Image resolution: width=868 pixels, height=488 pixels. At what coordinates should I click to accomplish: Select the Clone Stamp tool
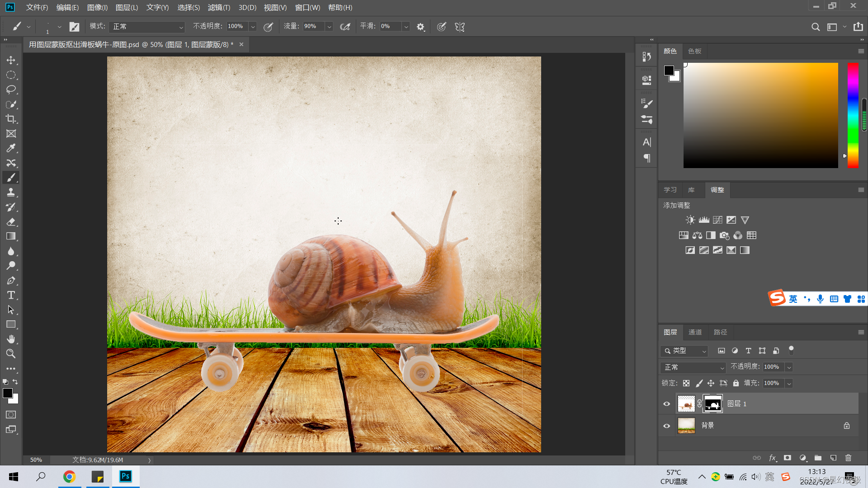[11, 192]
